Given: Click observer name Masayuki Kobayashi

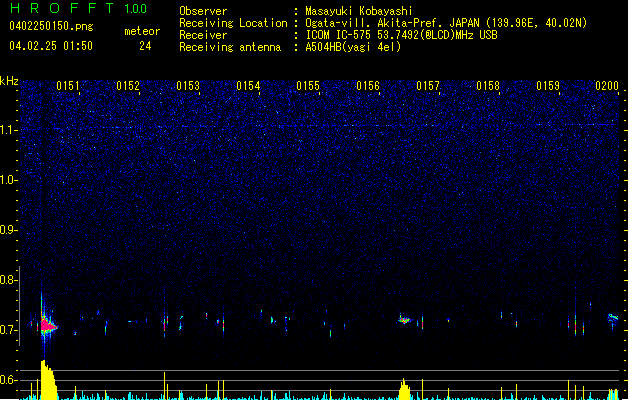Looking at the screenshot, I should pyautogui.click(x=359, y=11).
